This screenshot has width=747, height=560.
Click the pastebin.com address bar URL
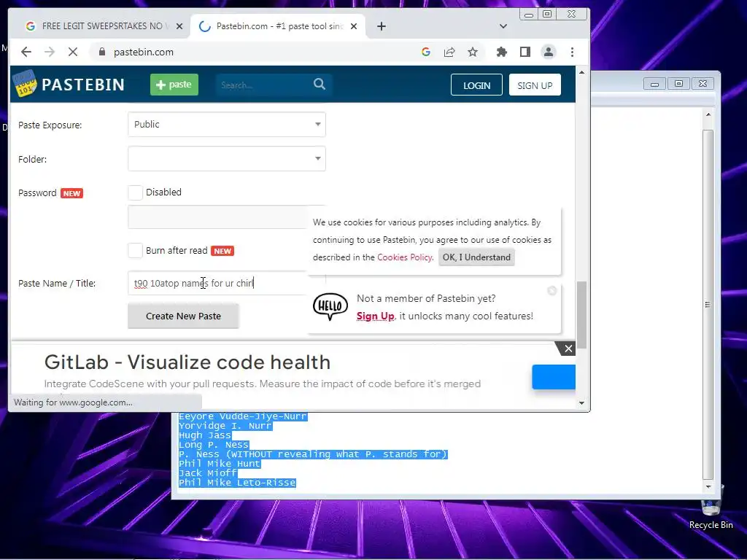(144, 52)
